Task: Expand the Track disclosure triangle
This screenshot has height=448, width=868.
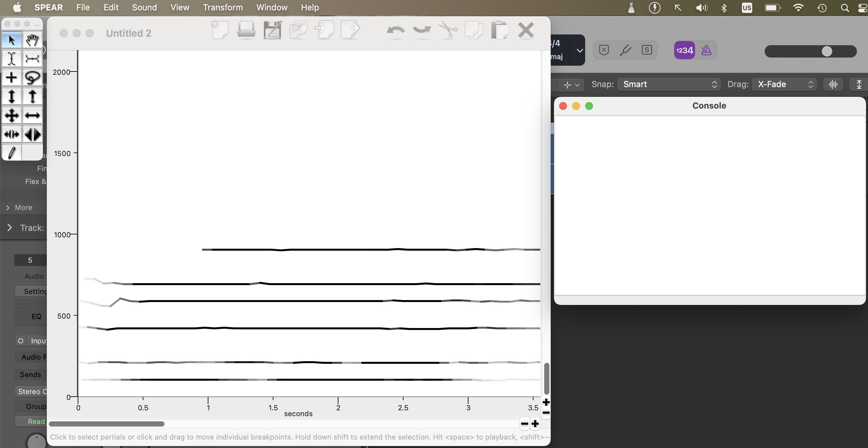Action: [x=9, y=228]
